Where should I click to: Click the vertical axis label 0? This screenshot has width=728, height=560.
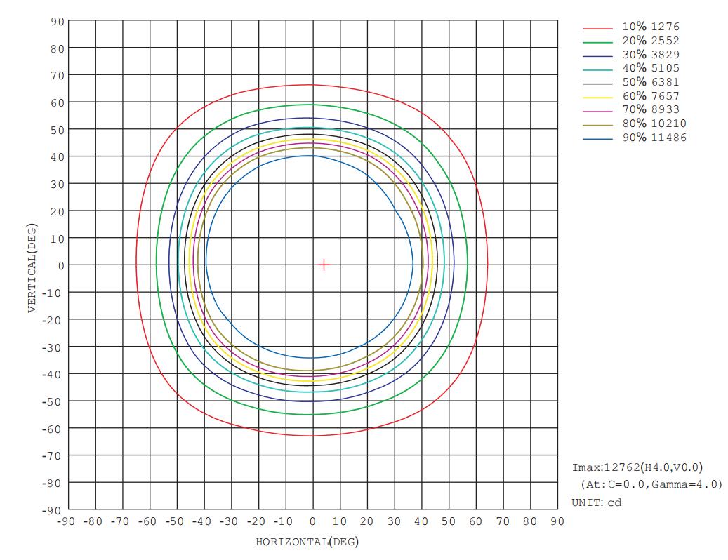point(61,266)
